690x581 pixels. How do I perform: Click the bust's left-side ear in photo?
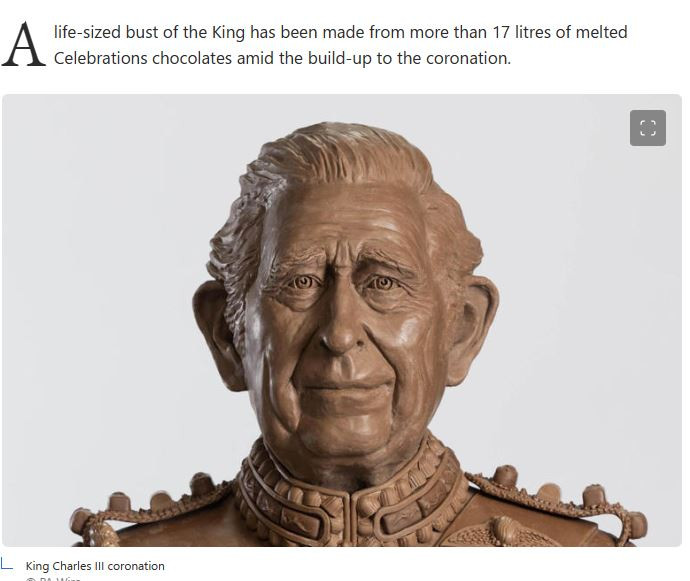[x=217, y=337]
